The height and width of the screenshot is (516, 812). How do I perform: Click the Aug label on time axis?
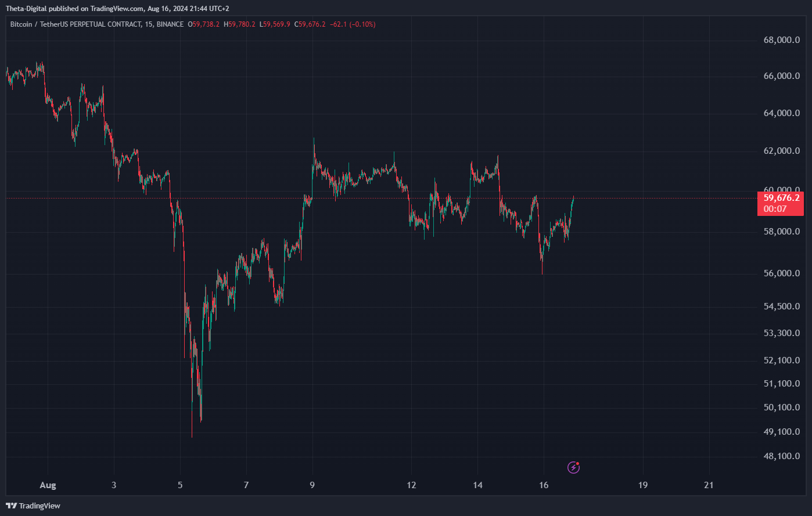point(48,485)
